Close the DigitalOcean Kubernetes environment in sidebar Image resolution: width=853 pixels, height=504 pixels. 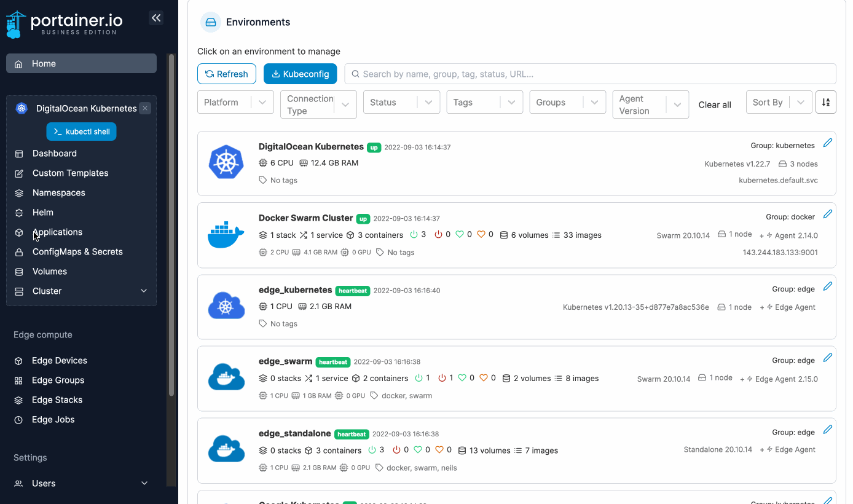[x=145, y=108]
